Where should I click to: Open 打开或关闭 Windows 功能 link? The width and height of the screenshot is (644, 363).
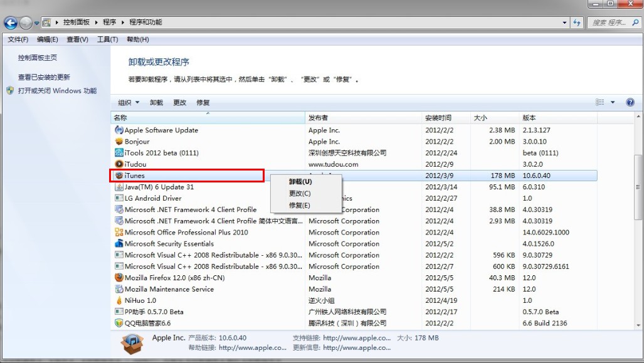point(57,91)
